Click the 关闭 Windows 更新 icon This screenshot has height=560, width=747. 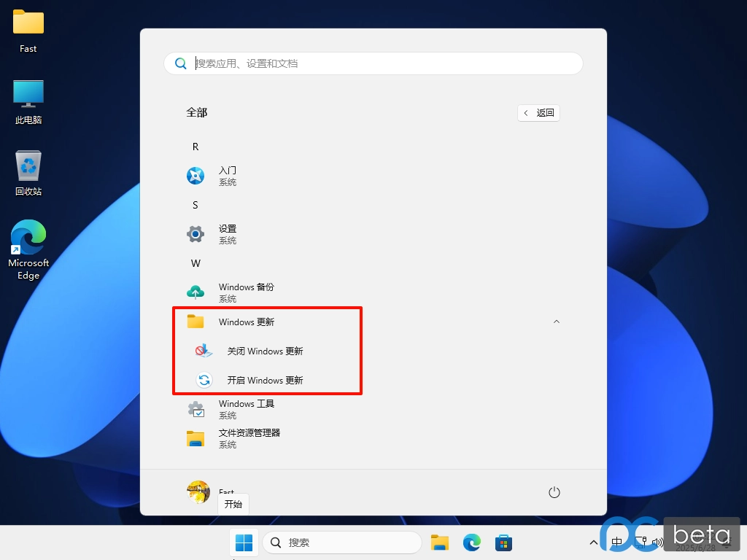coord(204,351)
